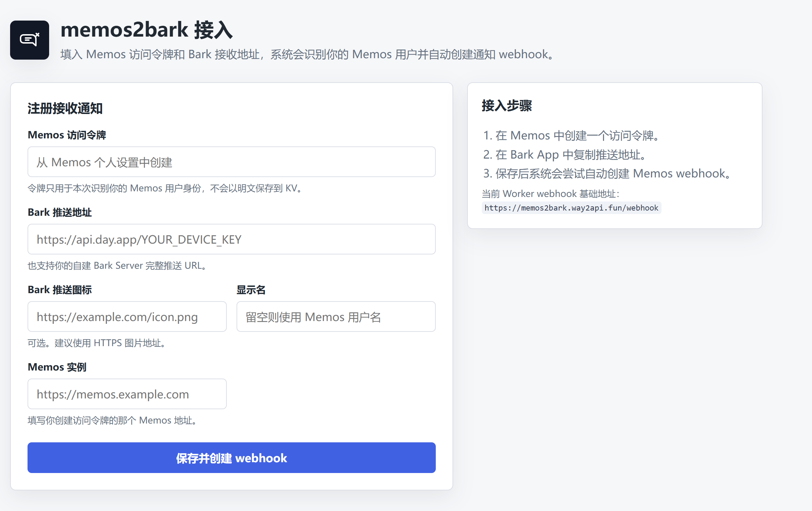This screenshot has height=511, width=812.
Task: Click the hint 填写你创建访问令牌的那个 Memos 地址
Action: click(112, 420)
